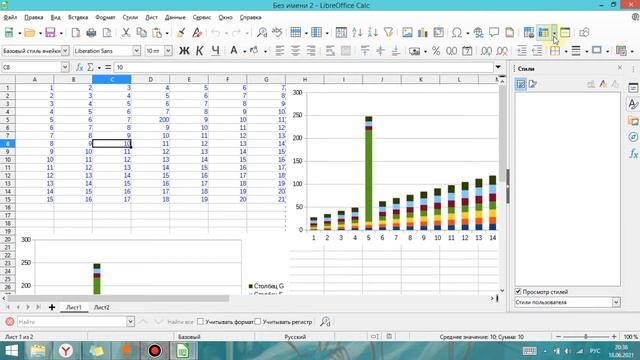The width and height of the screenshot is (640, 360).
Task: Toggle the Просмотр стилей checkbox
Action: tap(518, 291)
